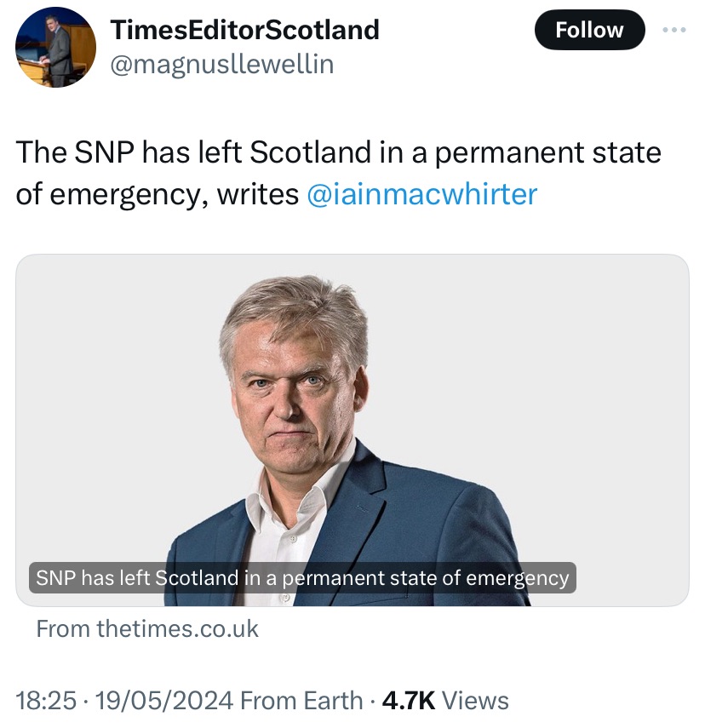
Task: Click the 'From Earth' location label
Action: [x=301, y=701]
